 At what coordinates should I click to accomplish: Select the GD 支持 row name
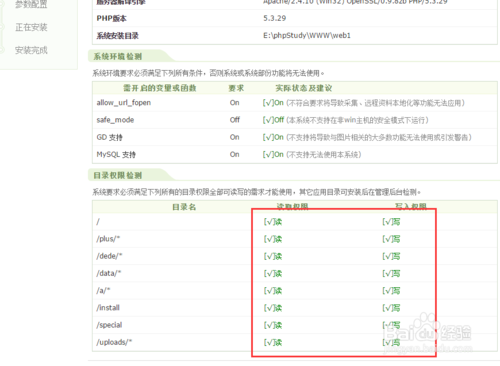point(109,137)
